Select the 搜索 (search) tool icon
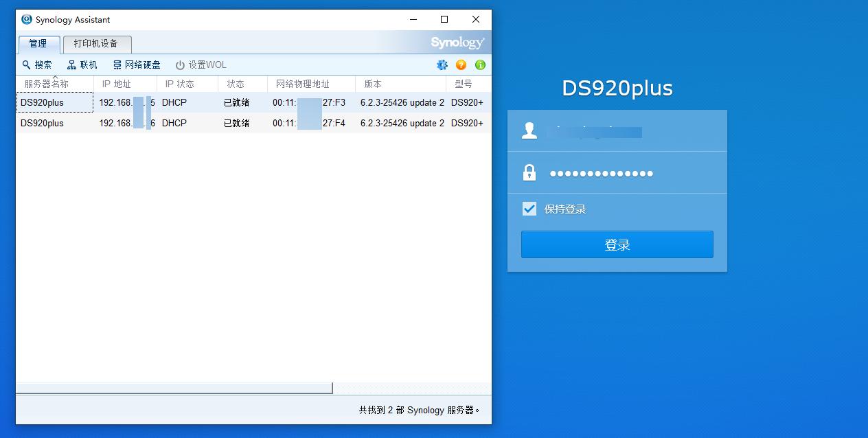 tap(27, 65)
